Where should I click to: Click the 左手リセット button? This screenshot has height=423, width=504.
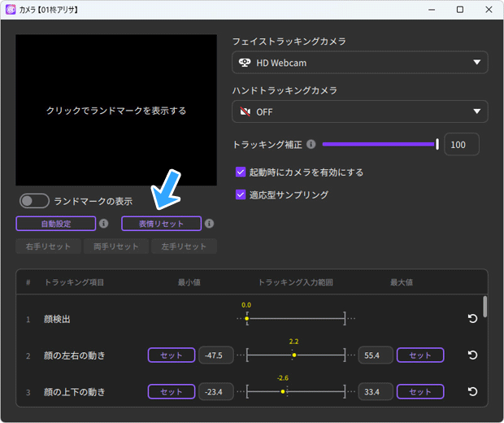(184, 246)
